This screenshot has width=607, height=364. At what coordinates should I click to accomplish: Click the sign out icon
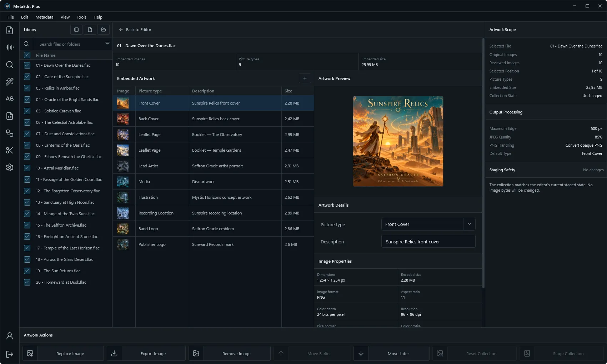point(10,354)
